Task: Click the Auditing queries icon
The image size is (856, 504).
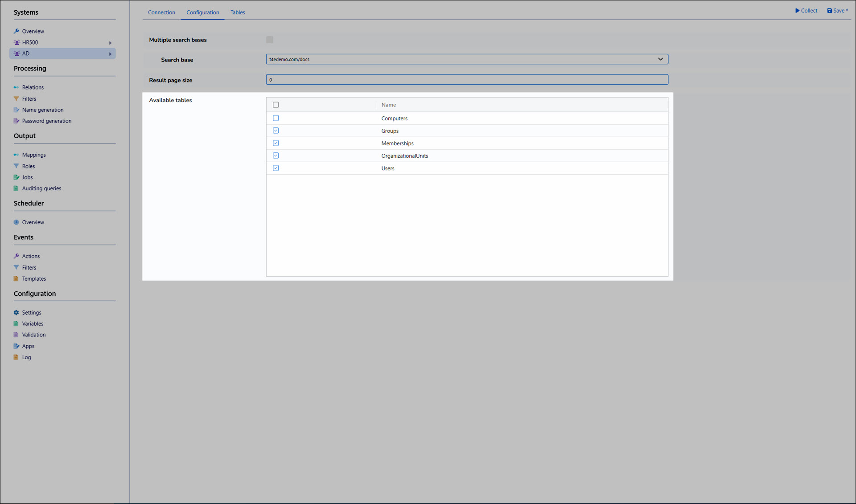Action: (x=16, y=188)
